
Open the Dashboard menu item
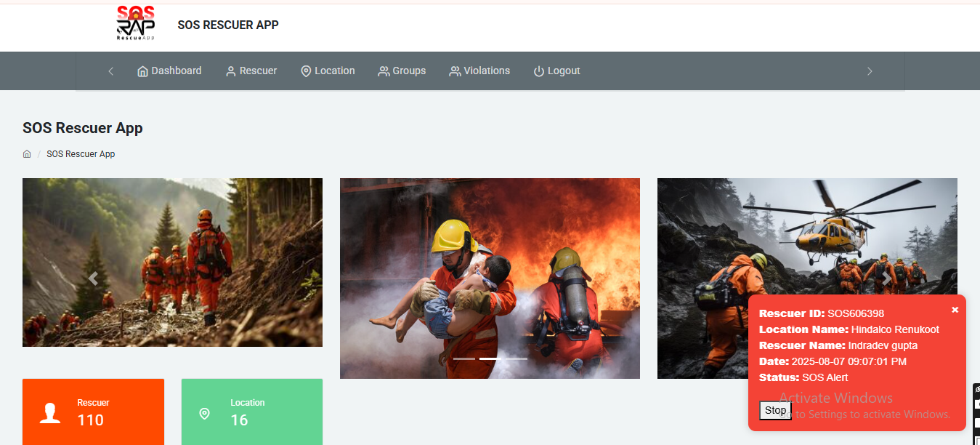169,71
